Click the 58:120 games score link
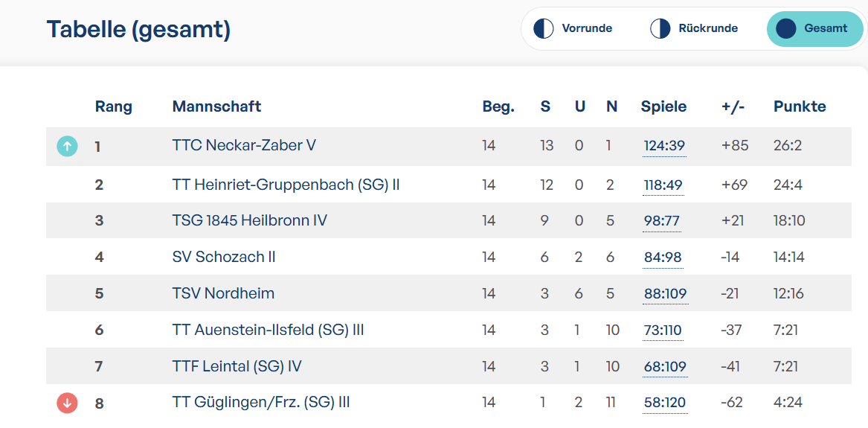 665,403
